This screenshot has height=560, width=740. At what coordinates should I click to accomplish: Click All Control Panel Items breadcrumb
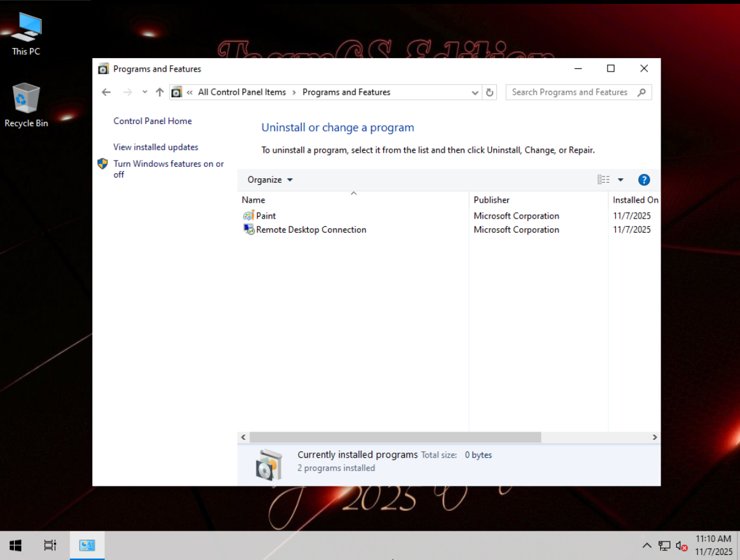click(242, 93)
